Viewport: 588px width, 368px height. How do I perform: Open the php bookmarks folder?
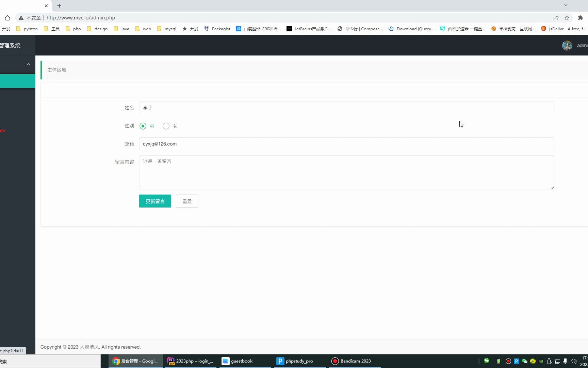73,29
